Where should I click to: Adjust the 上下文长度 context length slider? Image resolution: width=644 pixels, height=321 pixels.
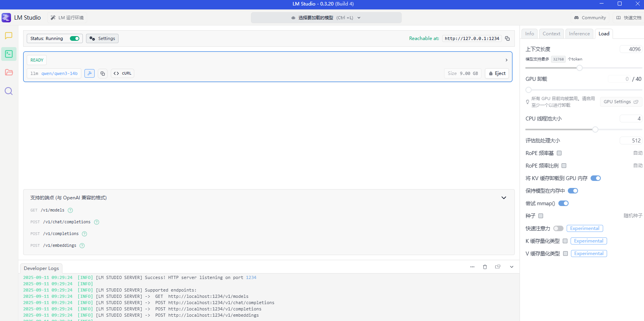point(579,68)
